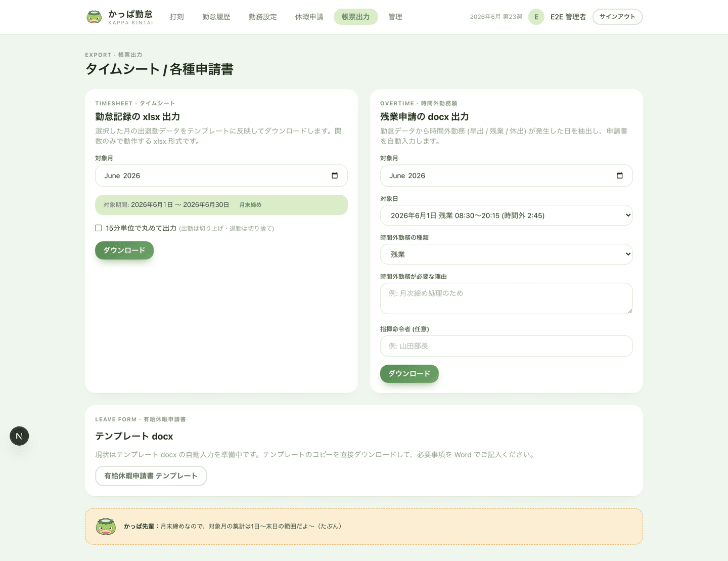The width and height of the screenshot is (728, 561).
Task: Click 有給休暇申請書 テンプレート button
Action: [151, 476]
